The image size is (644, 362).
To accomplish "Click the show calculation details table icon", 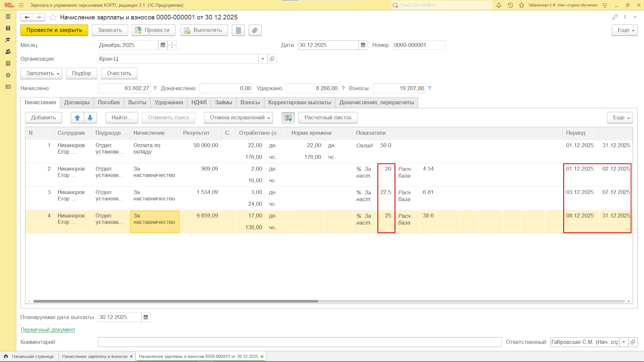I will tap(288, 118).
